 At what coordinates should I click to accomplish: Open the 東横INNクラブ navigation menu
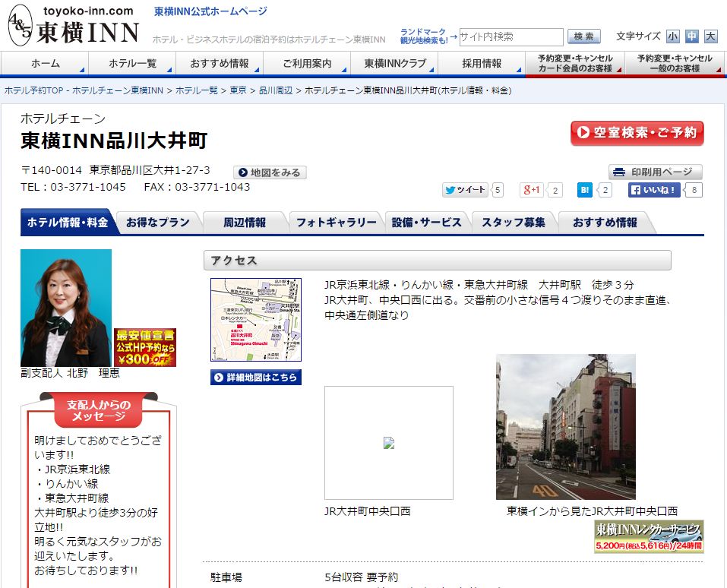(x=394, y=64)
